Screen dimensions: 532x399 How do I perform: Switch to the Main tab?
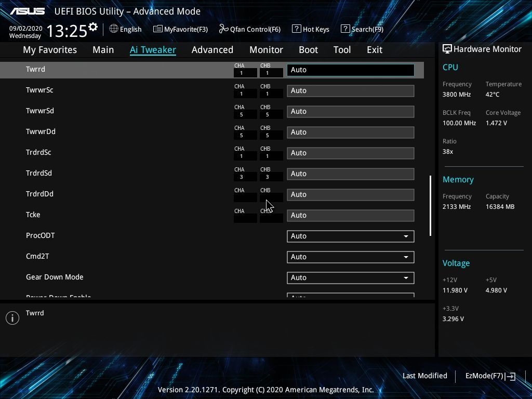(x=103, y=50)
